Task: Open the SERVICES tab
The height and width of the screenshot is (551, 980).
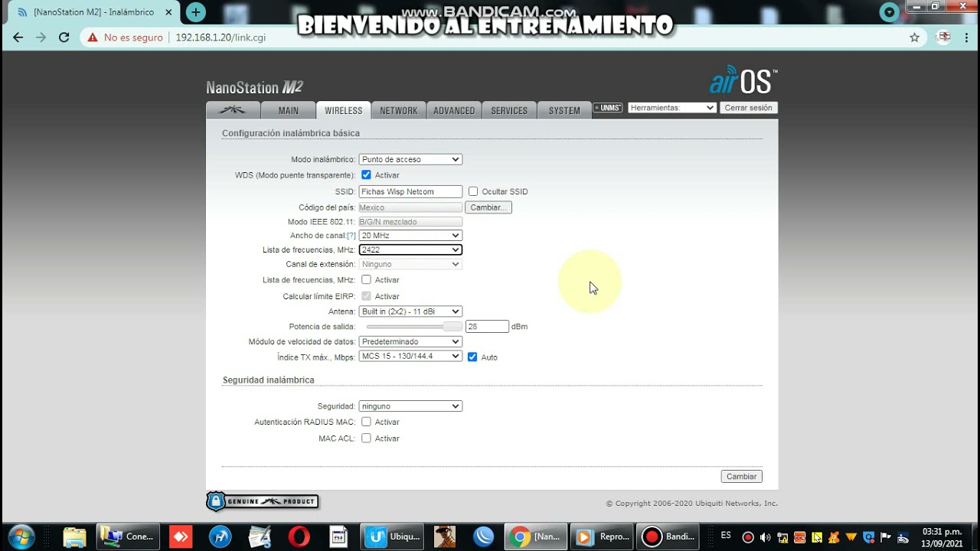Action: coord(509,110)
